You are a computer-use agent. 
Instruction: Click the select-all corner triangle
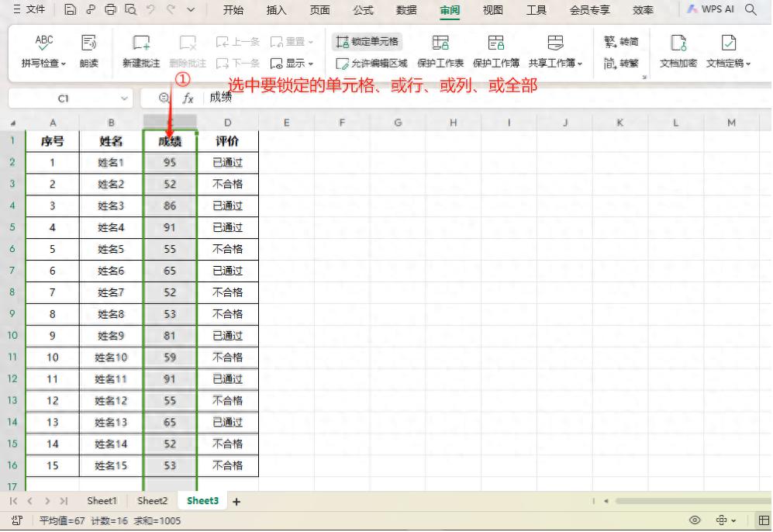[13, 123]
